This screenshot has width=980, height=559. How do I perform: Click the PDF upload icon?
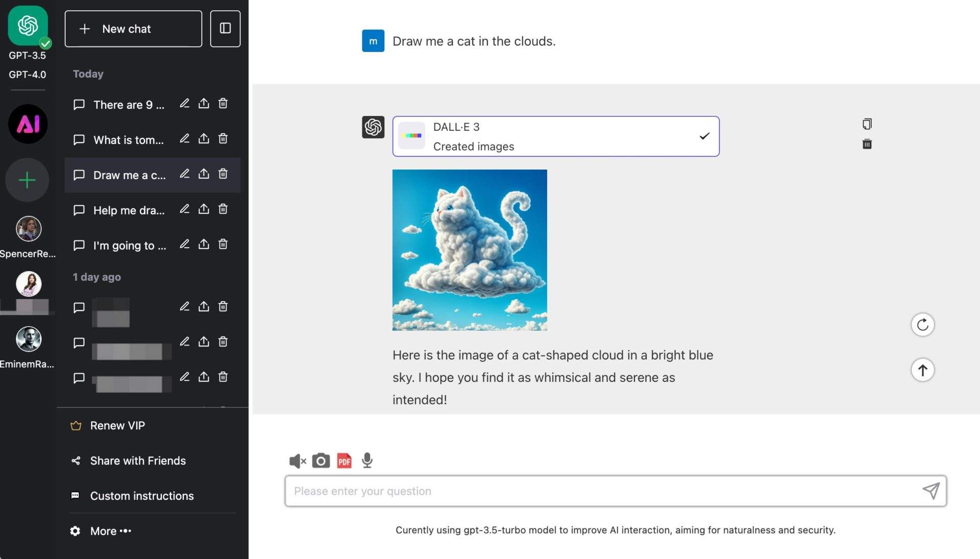click(345, 461)
